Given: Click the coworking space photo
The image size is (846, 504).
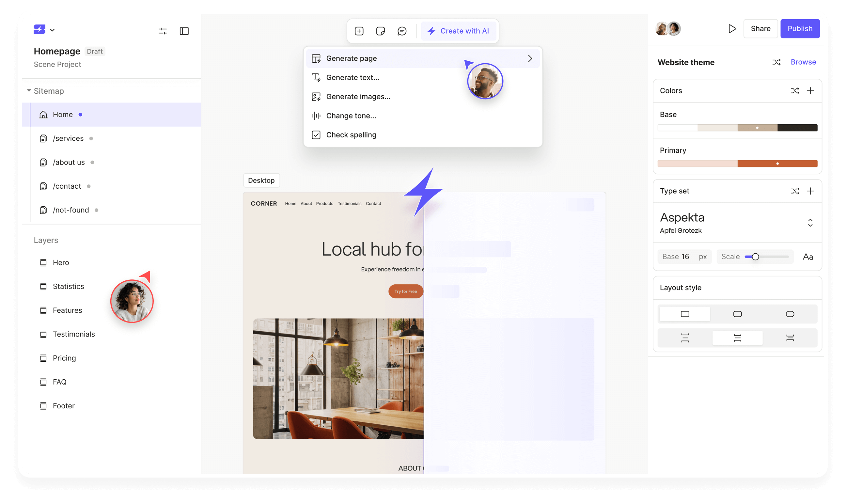Looking at the screenshot, I should [x=338, y=379].
